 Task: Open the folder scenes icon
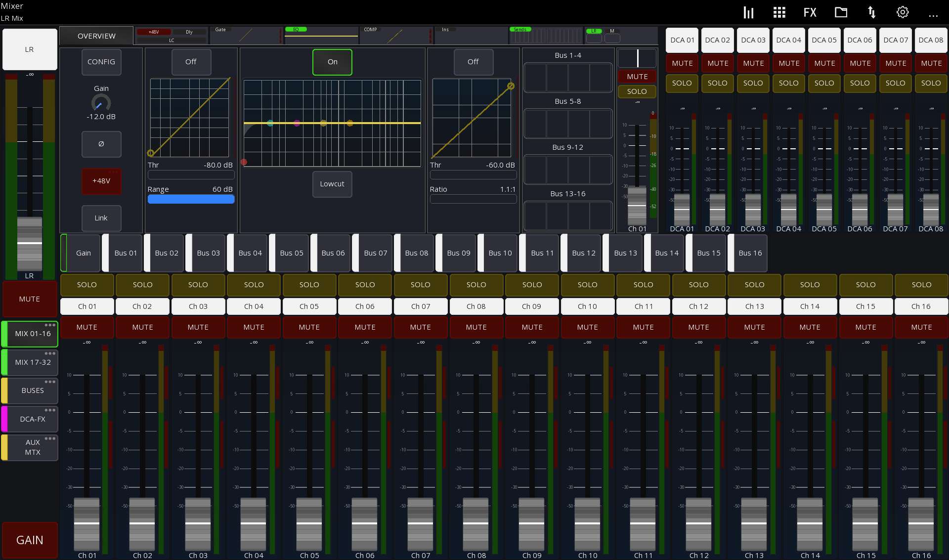pos(841,12)
